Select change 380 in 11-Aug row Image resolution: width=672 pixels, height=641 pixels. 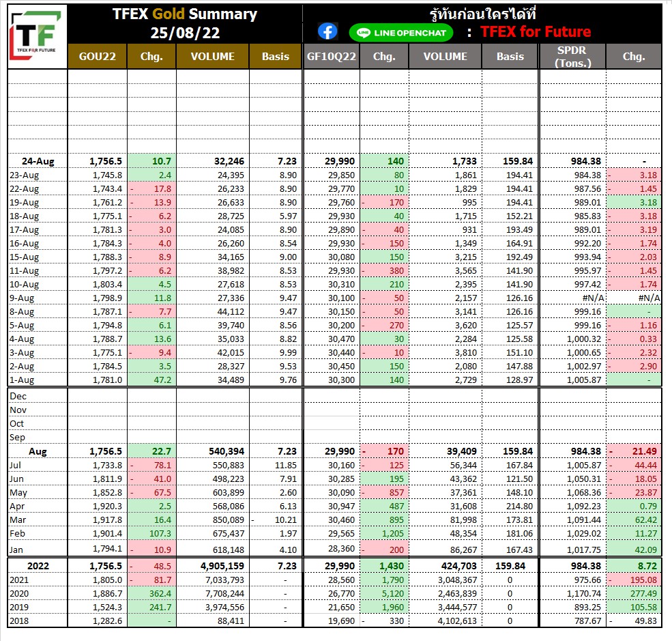click(396, 271)
